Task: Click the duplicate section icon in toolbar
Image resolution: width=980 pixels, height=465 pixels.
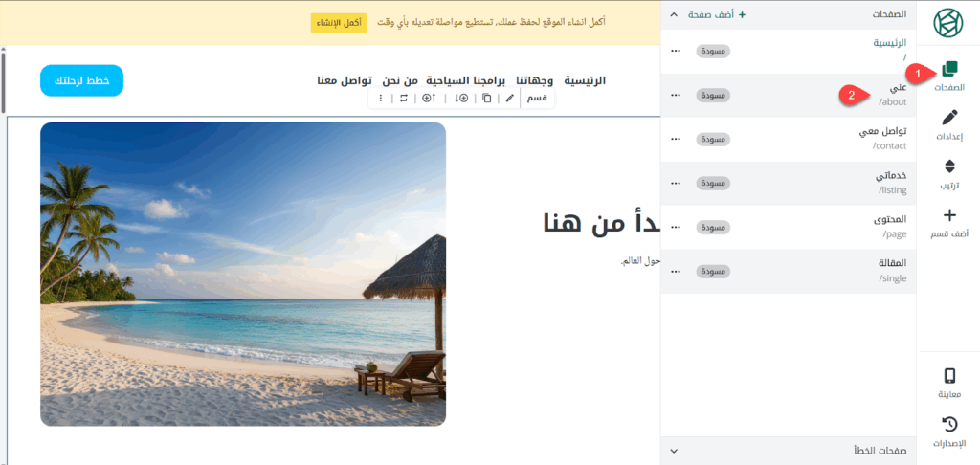Action: click(487, 98)
